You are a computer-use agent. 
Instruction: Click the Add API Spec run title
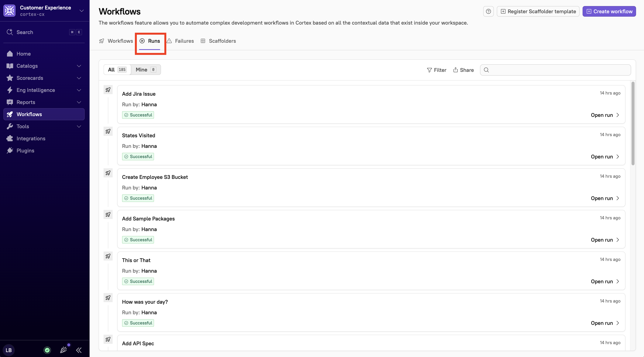[138, 344]
